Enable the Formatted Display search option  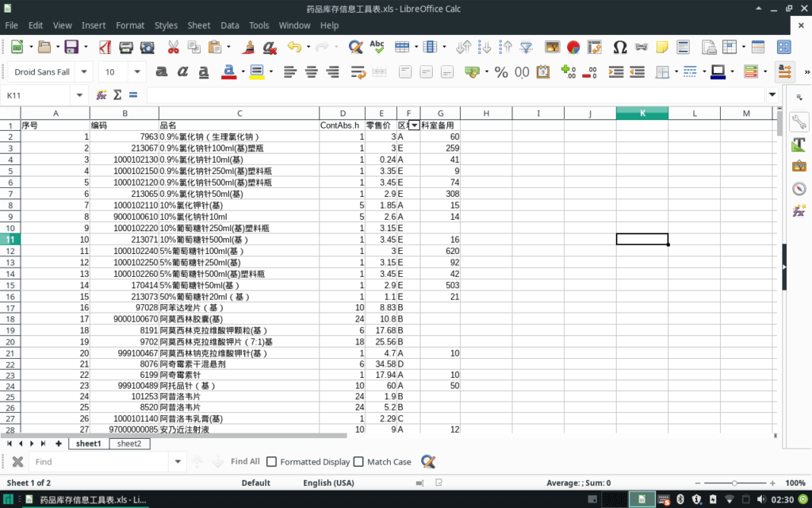pyautogui.click(x=271, y=461)
